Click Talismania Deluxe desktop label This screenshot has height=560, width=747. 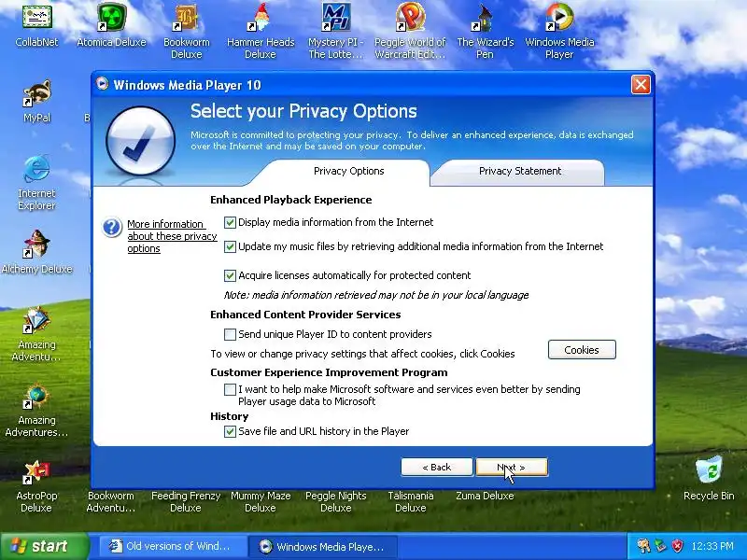click(x=411, y=501)
